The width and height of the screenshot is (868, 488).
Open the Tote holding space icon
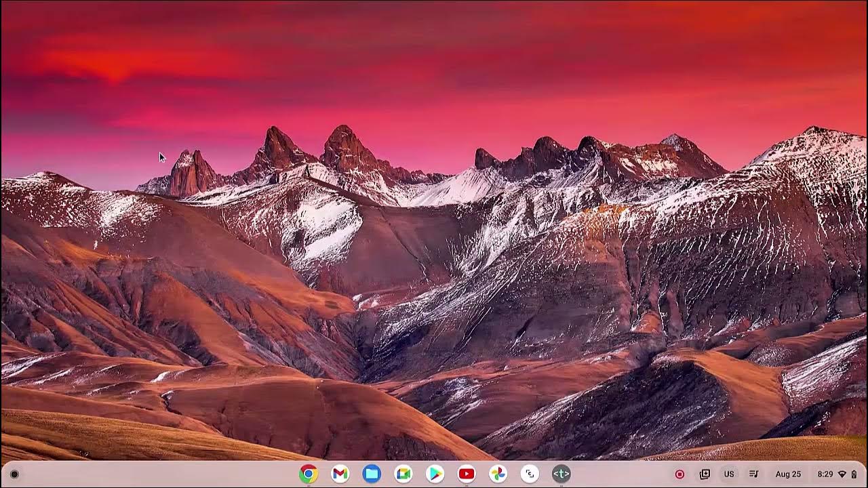tap(705, 474)
